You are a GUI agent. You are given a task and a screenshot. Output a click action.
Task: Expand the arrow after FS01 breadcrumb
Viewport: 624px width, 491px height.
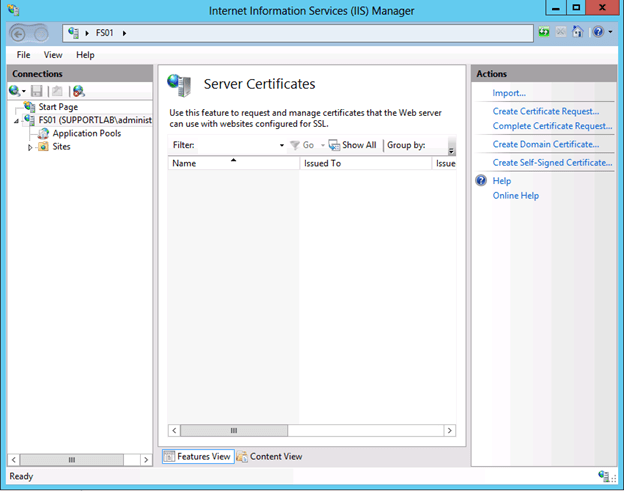[124, 33]
